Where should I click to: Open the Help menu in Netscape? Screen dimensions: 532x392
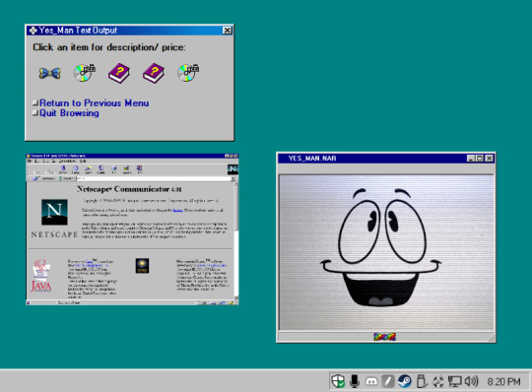pyautogui.click(x=83, y=162)
